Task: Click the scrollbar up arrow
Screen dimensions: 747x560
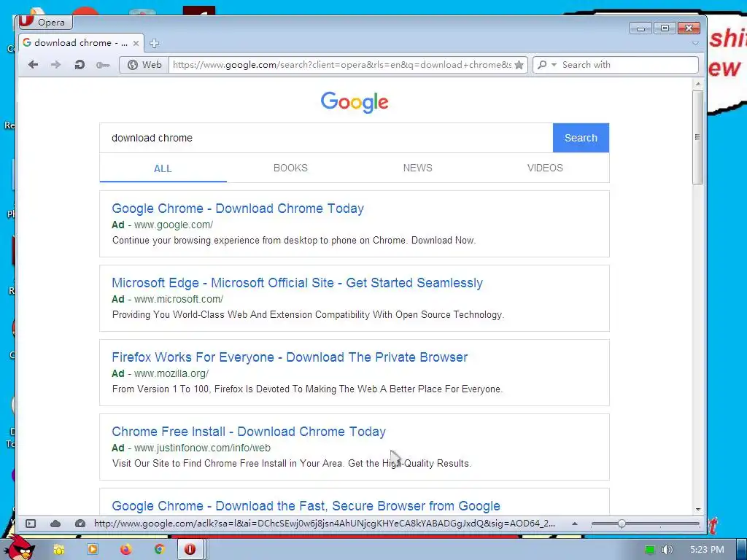Action: 698,84
